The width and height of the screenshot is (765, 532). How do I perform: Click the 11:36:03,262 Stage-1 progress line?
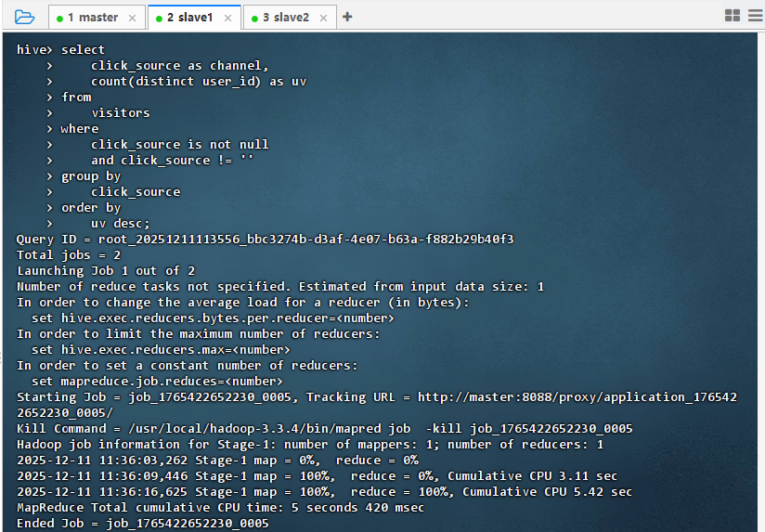[x=217, y=461]
